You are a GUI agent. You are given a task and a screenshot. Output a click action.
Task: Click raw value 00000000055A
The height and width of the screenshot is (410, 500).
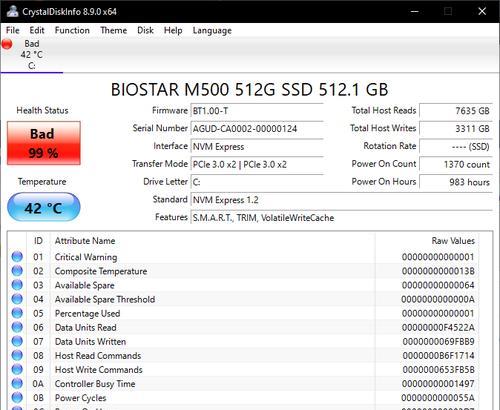click(438, 398)
